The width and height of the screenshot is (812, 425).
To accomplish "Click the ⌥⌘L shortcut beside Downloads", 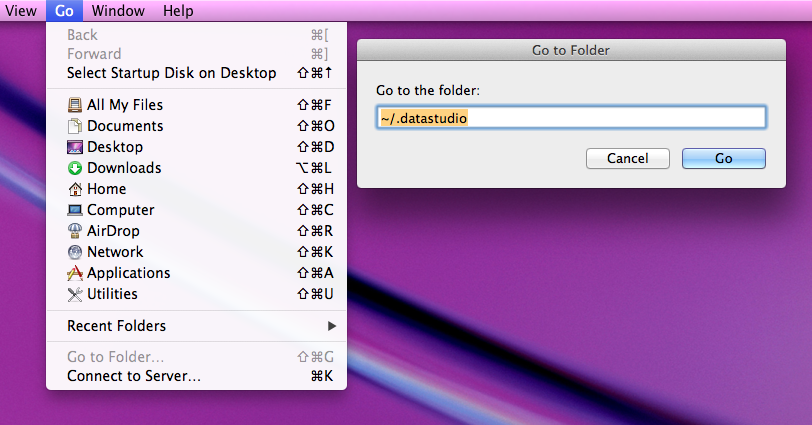I will click(x=314, y=168).
